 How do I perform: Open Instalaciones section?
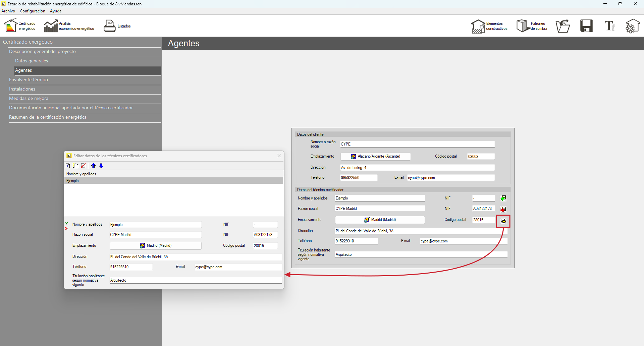point(85,89)
